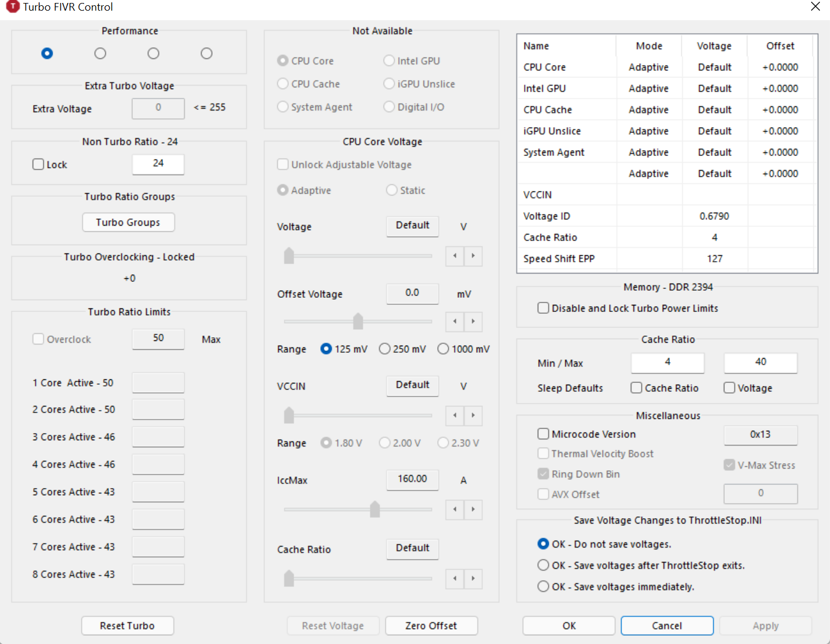Select the fourth Performance profile radio button
The image size is (830, 644).
(206, 53)
